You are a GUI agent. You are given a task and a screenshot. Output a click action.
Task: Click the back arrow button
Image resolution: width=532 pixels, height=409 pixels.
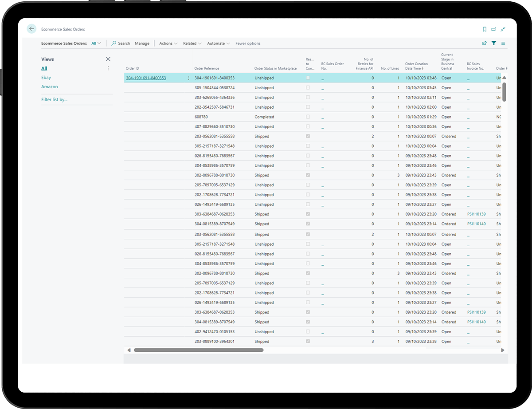point(31,29)
